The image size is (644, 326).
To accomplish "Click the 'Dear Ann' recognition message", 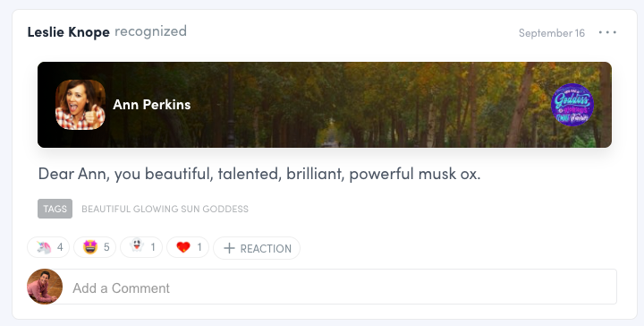I will point(259,174).
